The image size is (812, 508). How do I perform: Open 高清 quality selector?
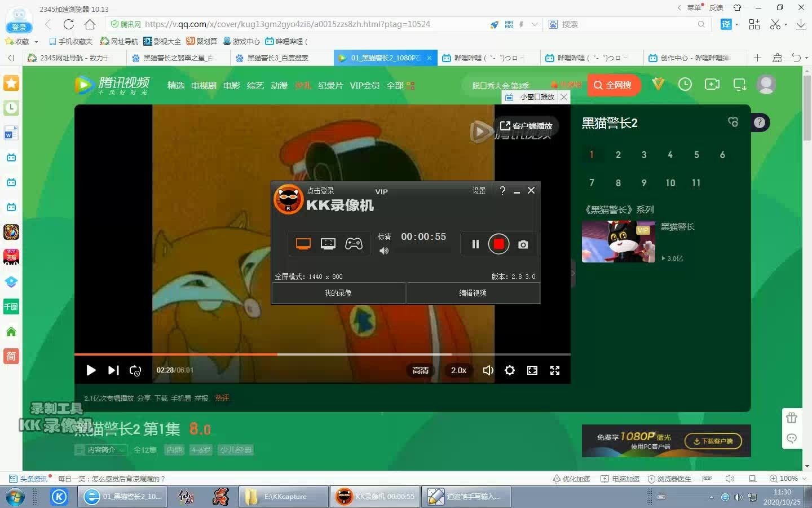click(x=421, y=370)
